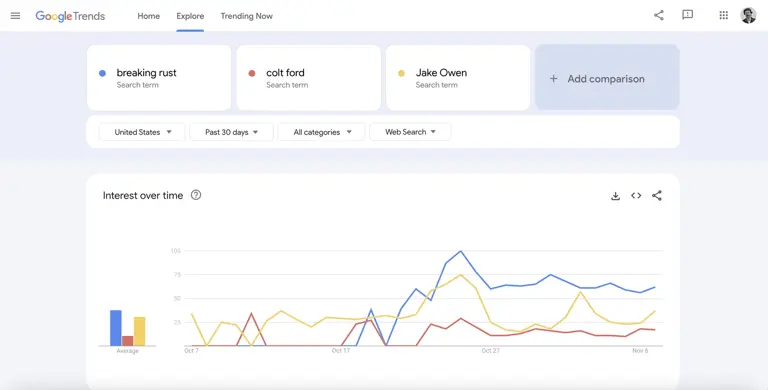Switch to the Trending Now tab
Image resolution: width=768 pixels, height=390 pixels.
pos(246,16)
